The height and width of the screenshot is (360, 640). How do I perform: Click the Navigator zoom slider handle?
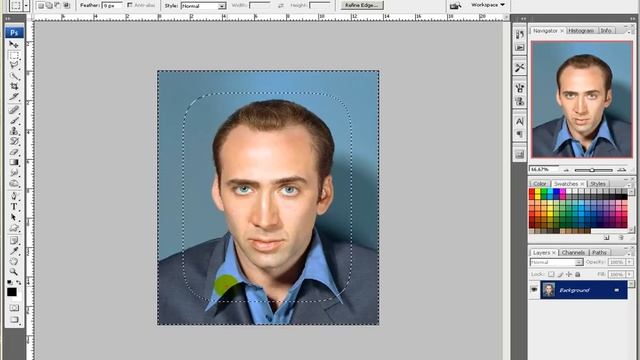[x=592, y=170]
